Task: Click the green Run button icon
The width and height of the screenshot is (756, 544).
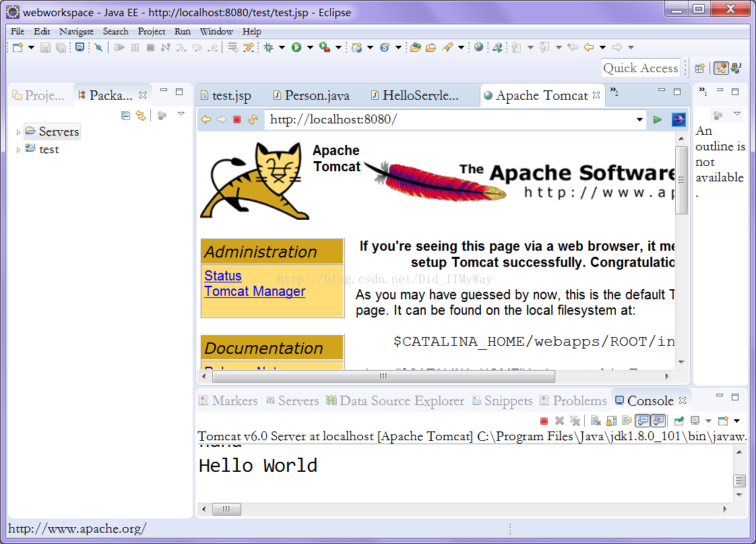Action: coord(296,47)
